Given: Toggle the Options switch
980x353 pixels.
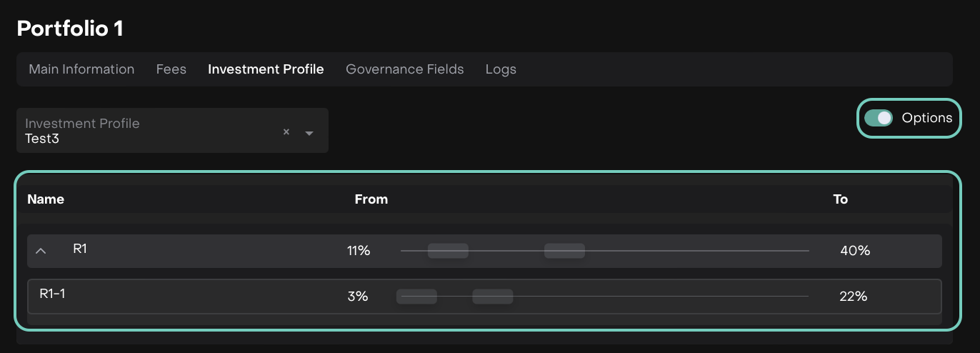Looking at the screenshot, I should point(878,118).
